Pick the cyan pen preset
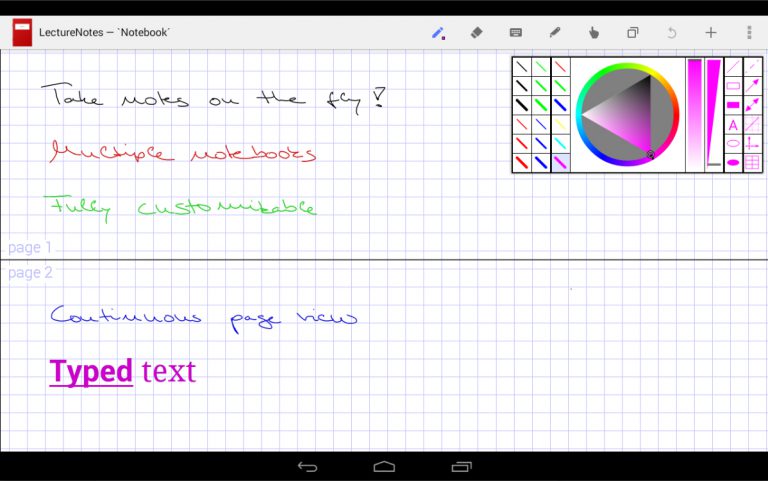The height and width of the screenshot is (481, 768). 560,144
